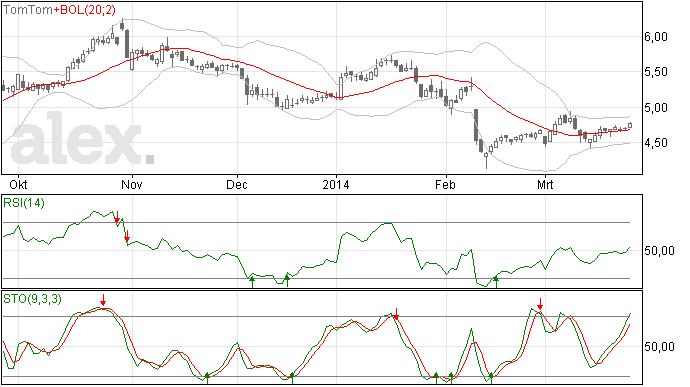Click the RSI green buy arrow in February
690x387 pixels.
[x=496, y=282]
